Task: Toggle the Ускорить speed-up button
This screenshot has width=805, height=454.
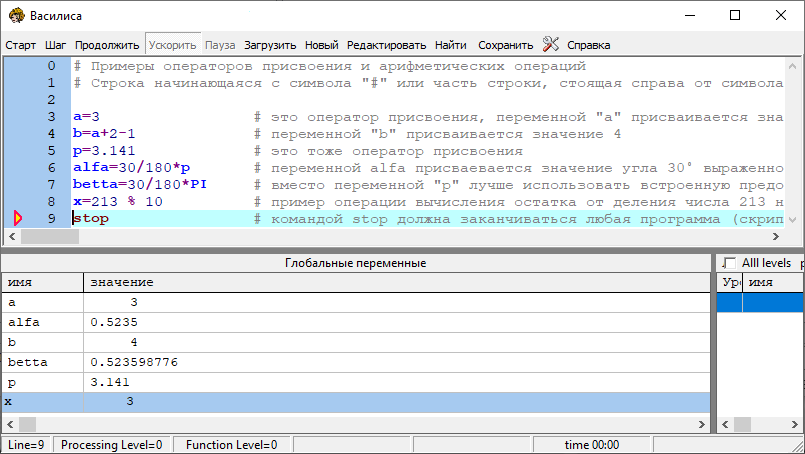Action: click(172, 45)
